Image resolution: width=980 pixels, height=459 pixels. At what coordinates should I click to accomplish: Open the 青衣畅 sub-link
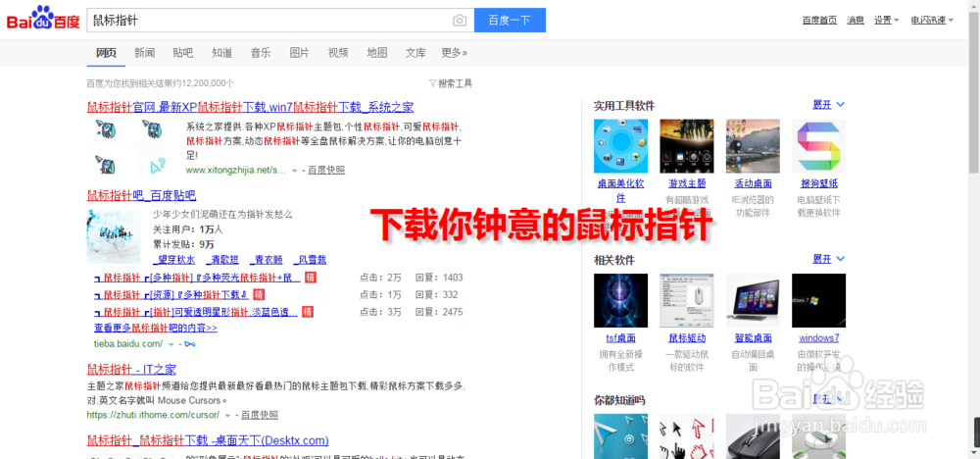point(267,260)
